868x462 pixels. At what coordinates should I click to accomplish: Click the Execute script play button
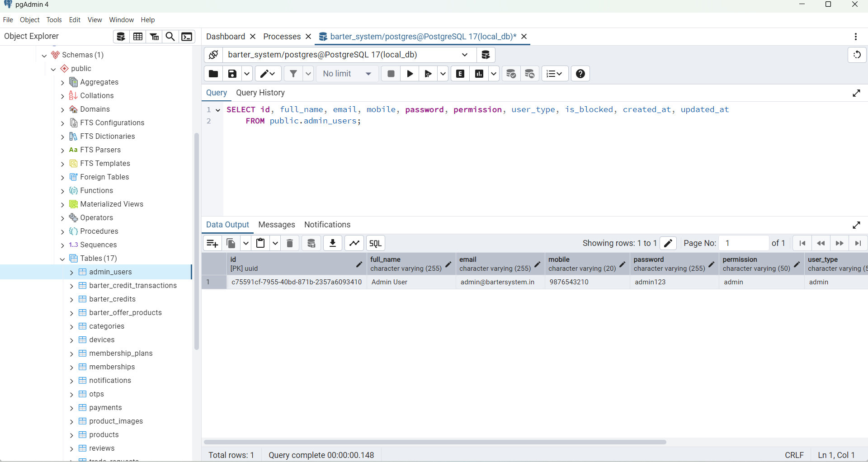[x=410, y=74]
